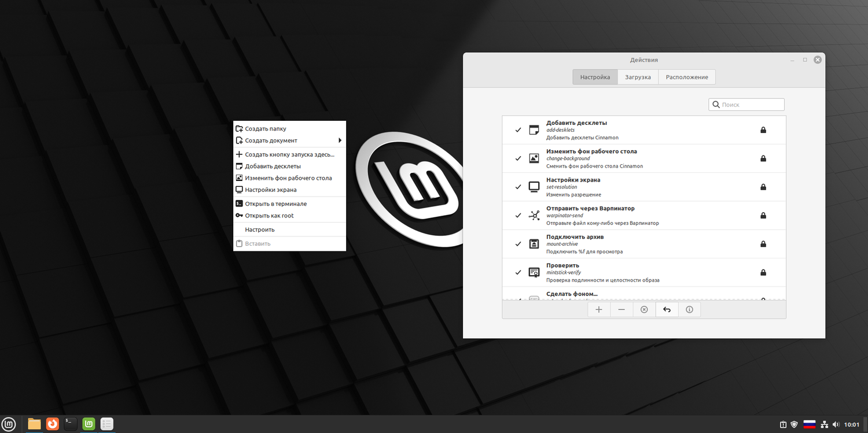Toggle the checkmark for Отправить через Варпинатор
This screenshot has width=868, height=433.
(518, 216)
